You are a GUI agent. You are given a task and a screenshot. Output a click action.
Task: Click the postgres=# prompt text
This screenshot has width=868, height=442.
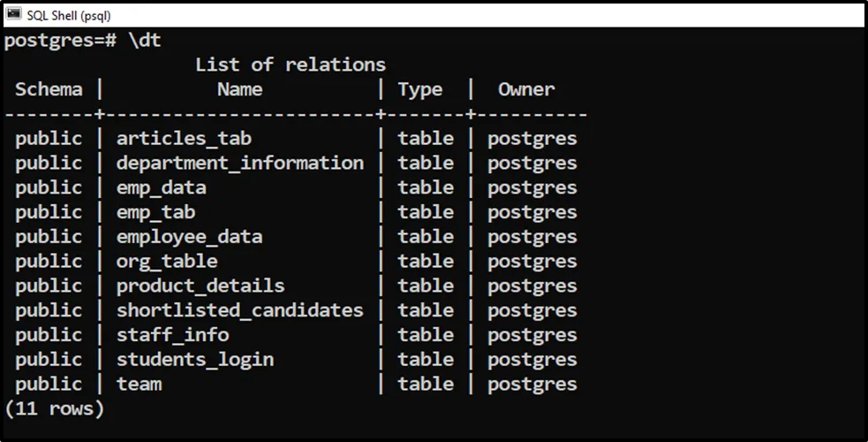point(60,41)
